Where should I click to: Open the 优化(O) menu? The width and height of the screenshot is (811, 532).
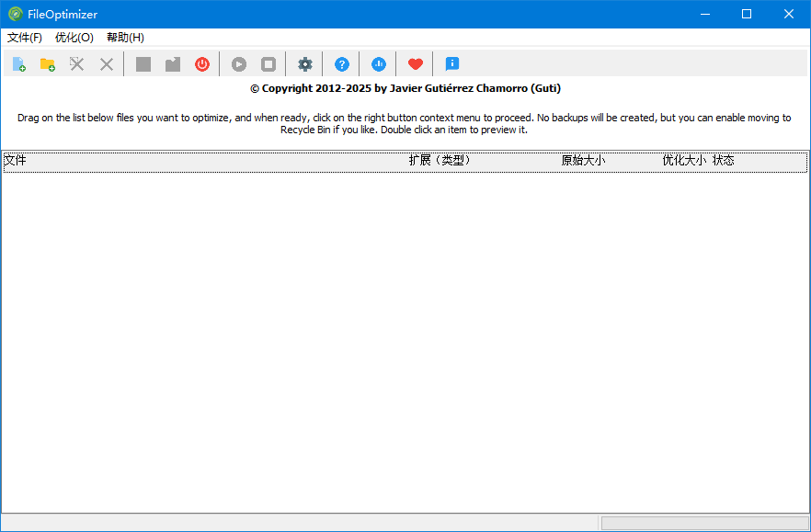click(74, 38)
